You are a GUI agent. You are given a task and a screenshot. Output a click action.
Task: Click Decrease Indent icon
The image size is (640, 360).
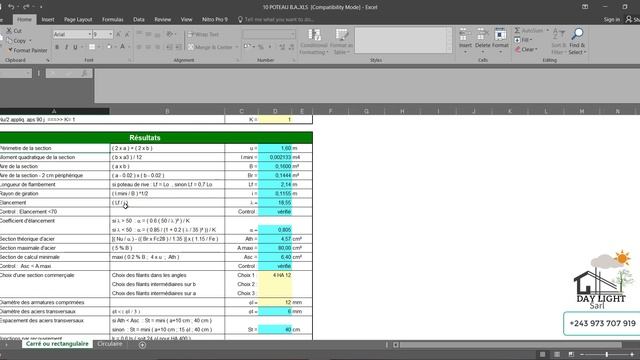pyautogui.click(x=169, y=47)
